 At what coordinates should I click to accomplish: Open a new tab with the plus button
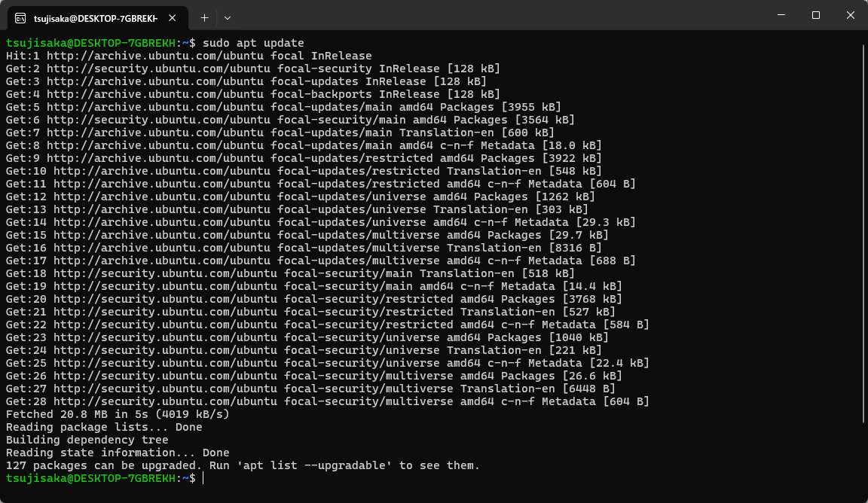(204, 17)
